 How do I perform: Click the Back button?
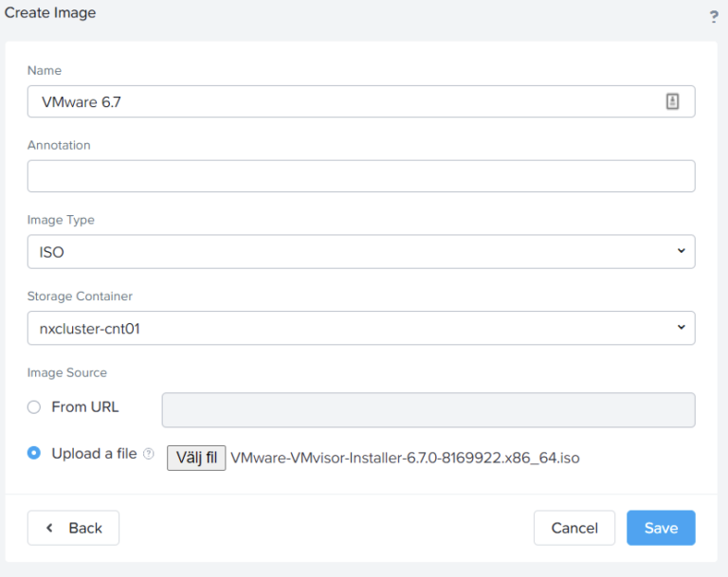coord(73,528)
